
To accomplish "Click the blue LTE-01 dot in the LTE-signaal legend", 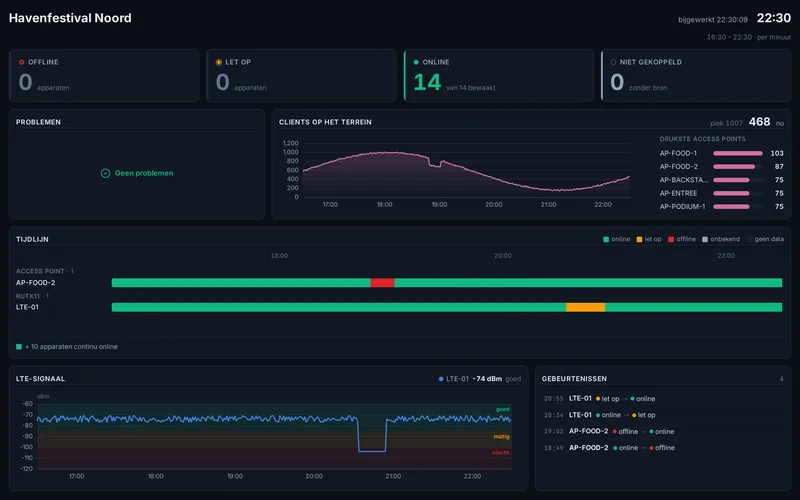I will 441,379.
